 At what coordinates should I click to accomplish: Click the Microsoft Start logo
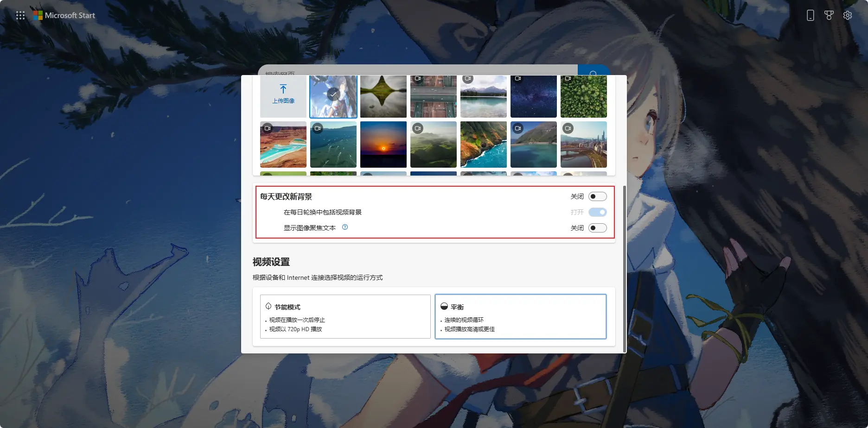[64, 15]
